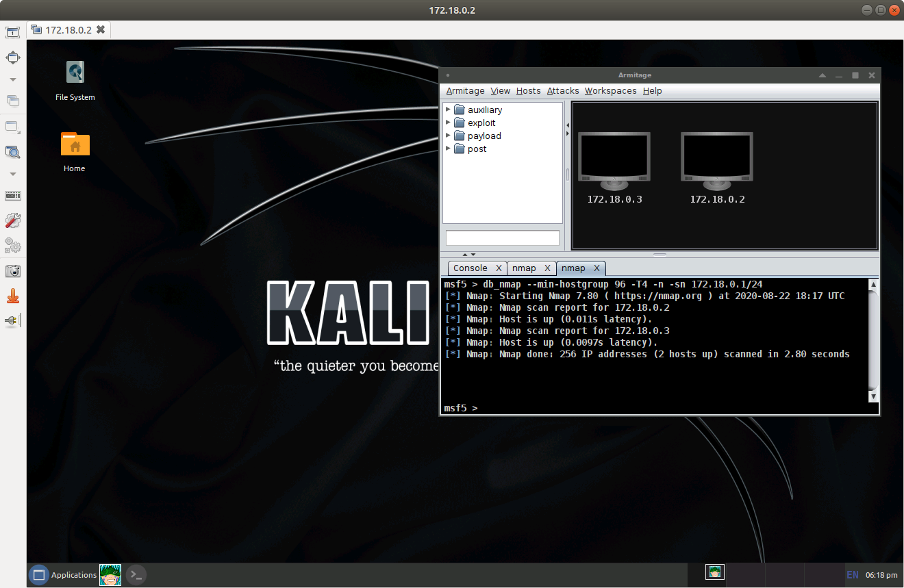904x588 pixels.
Task: Toggle fullscreen mode in the Remmina sidebar
Action: coord(12,57)
